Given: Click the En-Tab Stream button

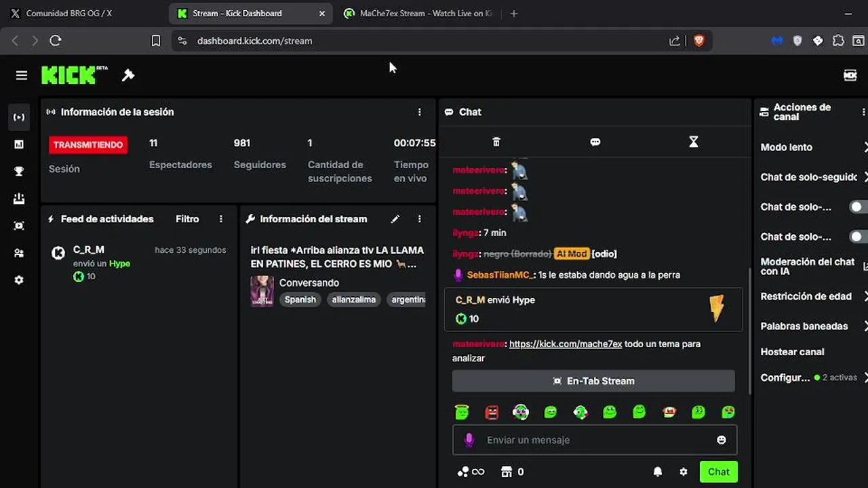Looking at the screenshot, I should click(x=593, y=381).
